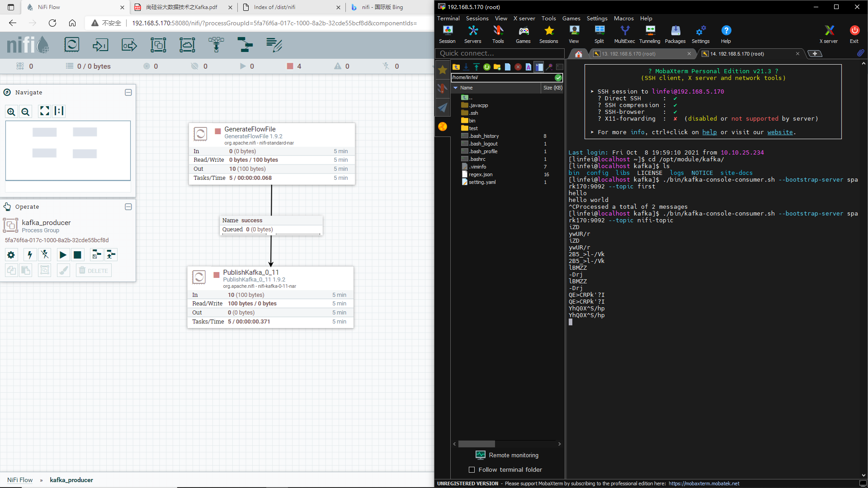The image size is (868, 488).
Task: Open MobaXterm Servers icon
Action: 473,34
